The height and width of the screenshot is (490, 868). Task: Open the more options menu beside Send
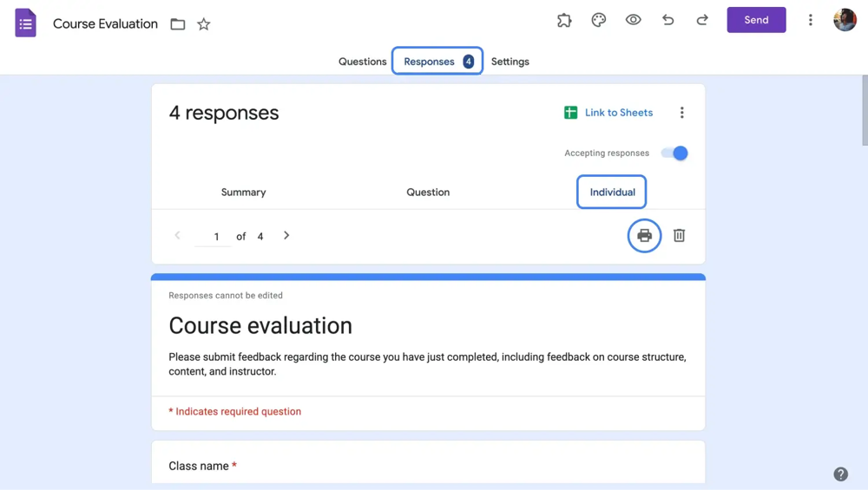point(811,20)
